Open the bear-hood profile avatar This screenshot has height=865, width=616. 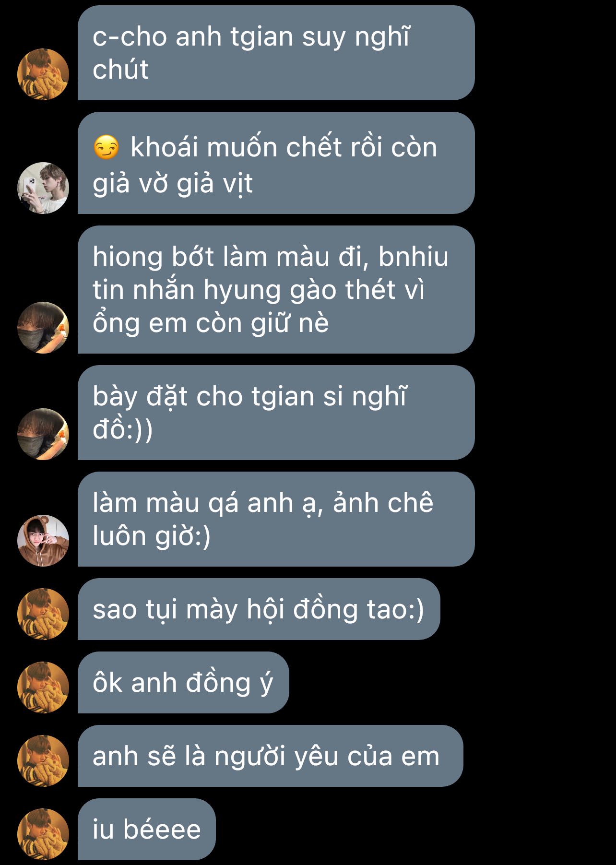(x=43, y=541)
